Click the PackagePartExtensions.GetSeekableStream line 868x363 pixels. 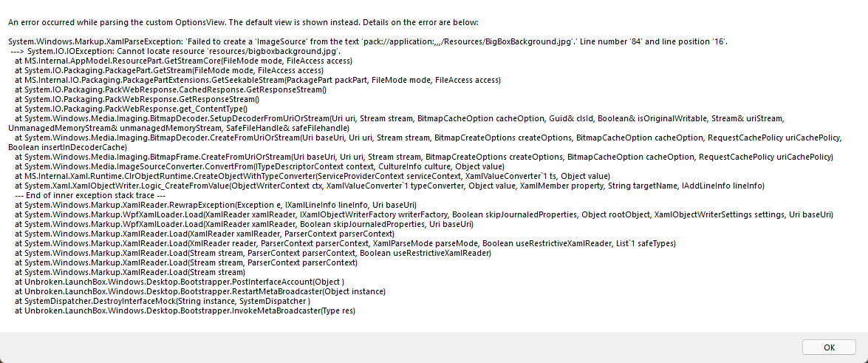(x=257, y=81)
